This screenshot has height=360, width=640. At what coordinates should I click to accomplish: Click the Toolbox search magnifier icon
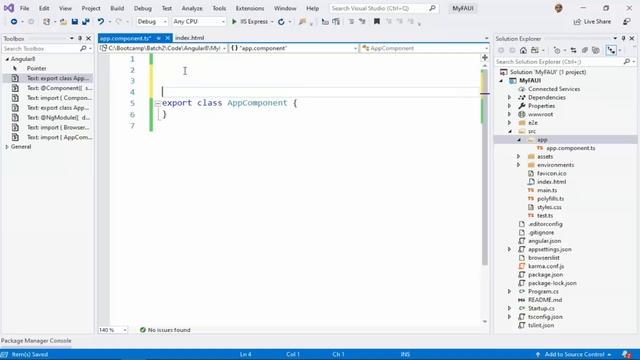click(83, 49)
